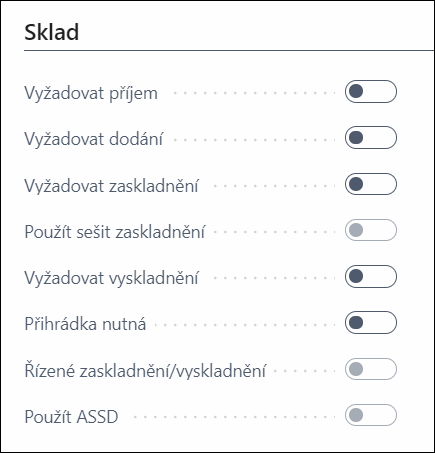Click the divider line under Sklad heading
The image size is (435, 453).
tap(229, 51)
